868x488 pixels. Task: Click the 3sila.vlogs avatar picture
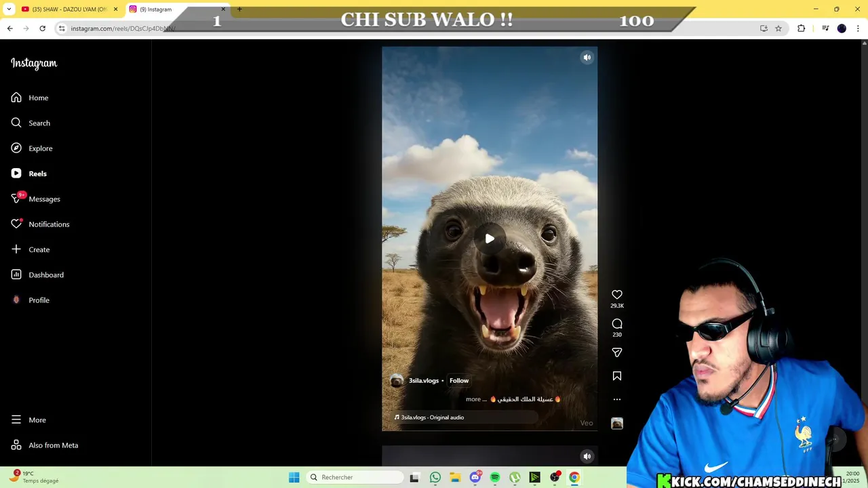[x=397, y=381]
